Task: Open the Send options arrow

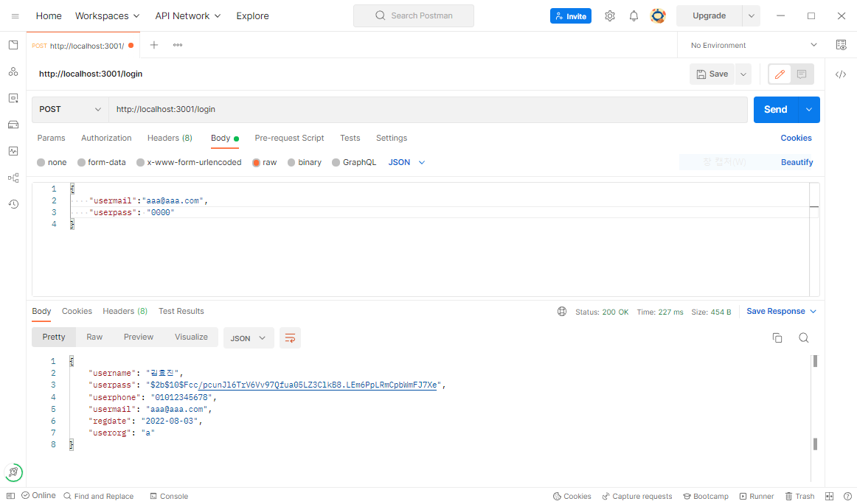Action: [x=809, y=110]
